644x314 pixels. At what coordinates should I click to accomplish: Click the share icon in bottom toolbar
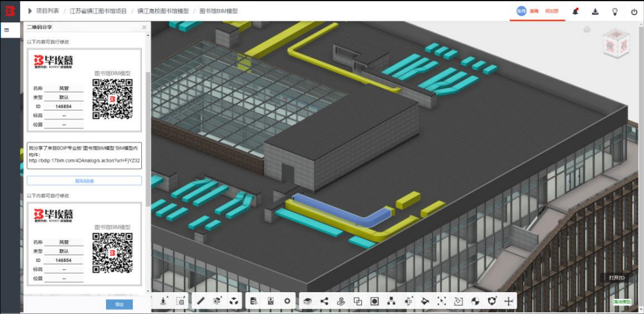coord(324,301)
